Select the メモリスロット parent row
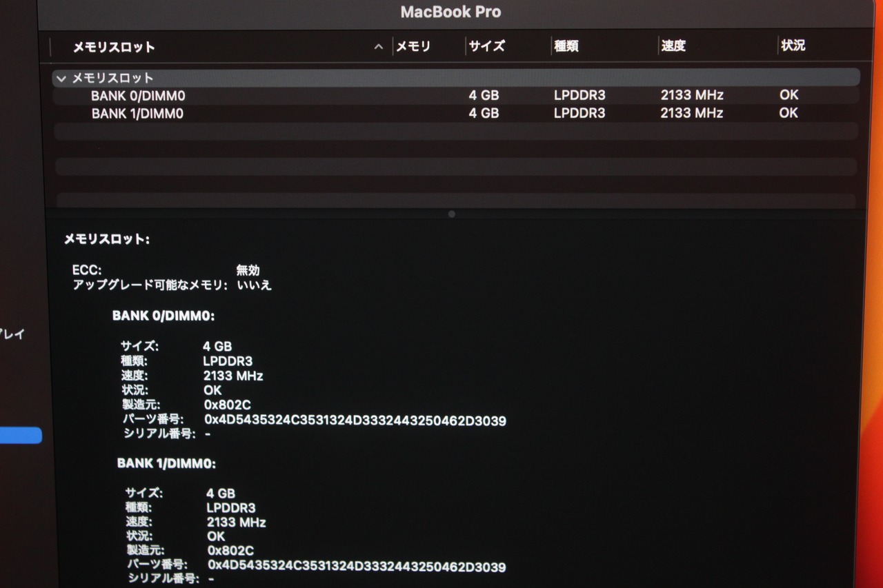The width and height of the screenshot is (883, 588). click(456, 78)
